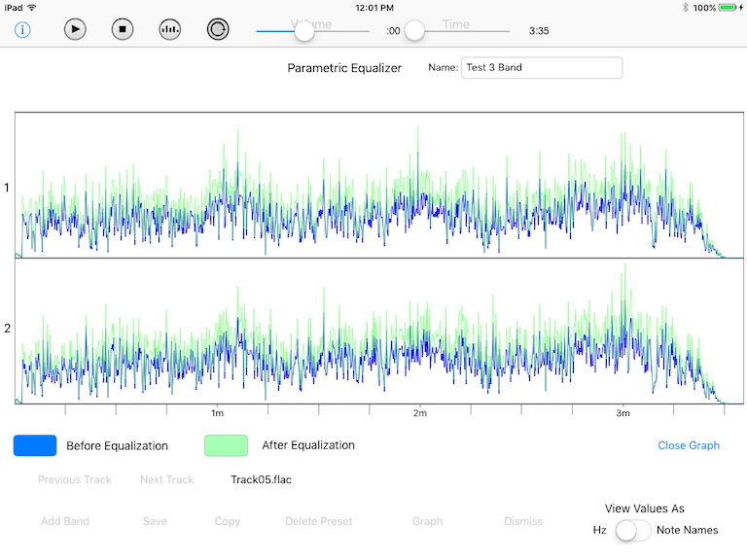
Task: Select the blue Before Equalization swatch
Action: [35, 445]
